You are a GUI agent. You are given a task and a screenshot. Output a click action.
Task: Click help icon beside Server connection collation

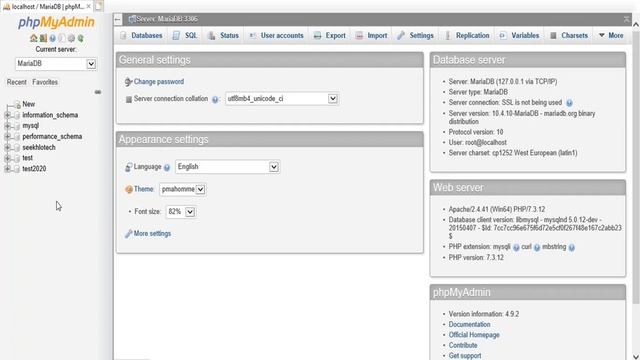tap(215, 99)
